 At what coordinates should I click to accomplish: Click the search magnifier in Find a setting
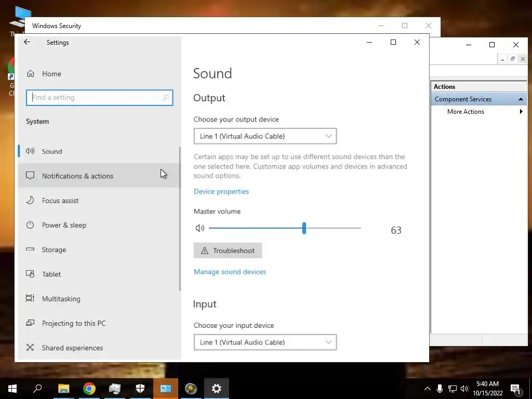click(x=166, y=98)
